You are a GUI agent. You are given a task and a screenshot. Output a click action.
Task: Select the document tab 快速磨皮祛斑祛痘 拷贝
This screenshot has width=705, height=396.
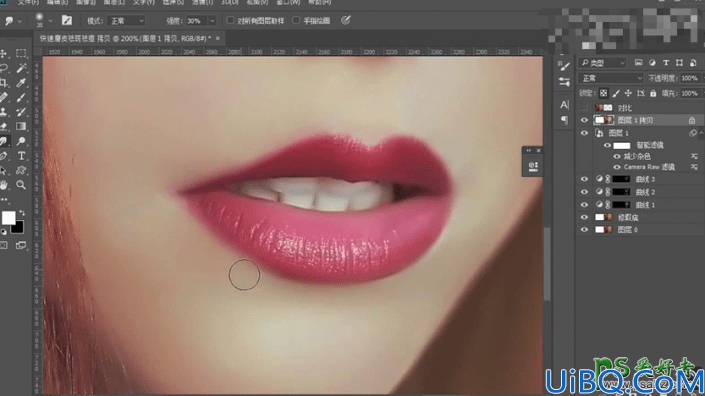(125, 39)
